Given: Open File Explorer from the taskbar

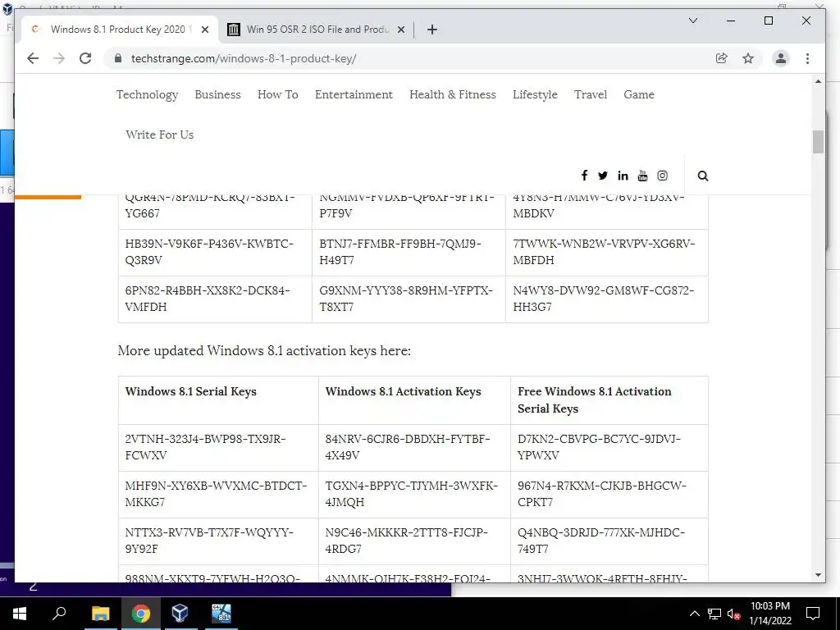Looking at the screenshot, I should pyautogui.click(x=100, y=614).
